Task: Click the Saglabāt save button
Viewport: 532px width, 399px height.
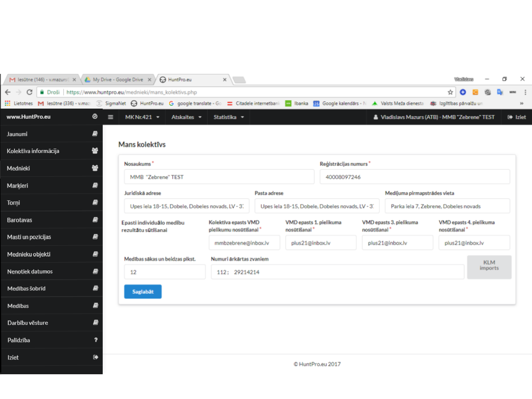Action: (x=143, y=291)
